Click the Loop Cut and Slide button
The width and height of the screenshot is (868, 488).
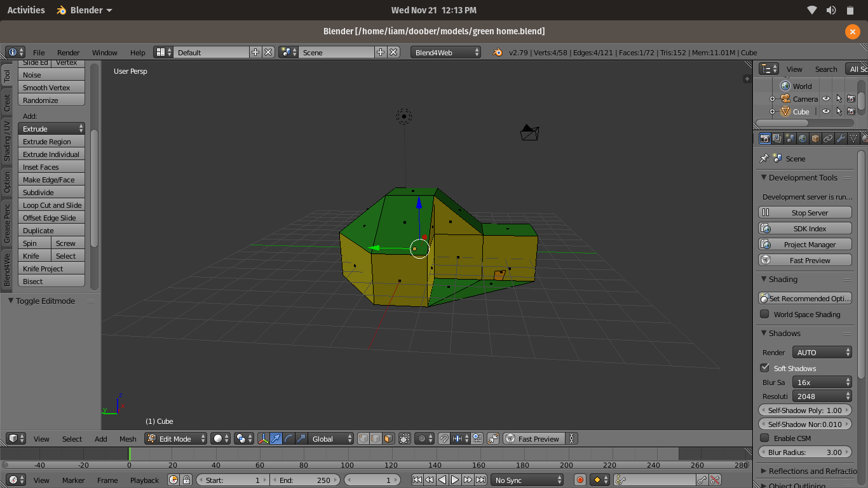click(51, 205)
